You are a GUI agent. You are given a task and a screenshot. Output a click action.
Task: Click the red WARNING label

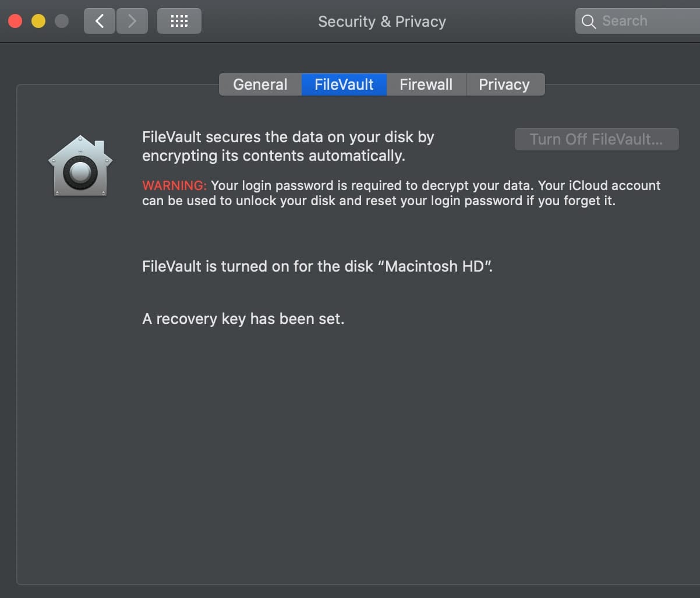tap(174, 186)
